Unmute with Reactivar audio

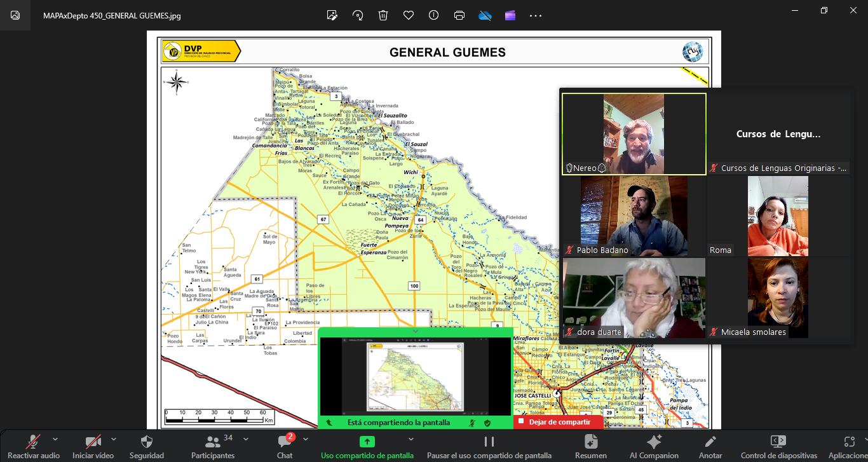[x=34, y=446]
